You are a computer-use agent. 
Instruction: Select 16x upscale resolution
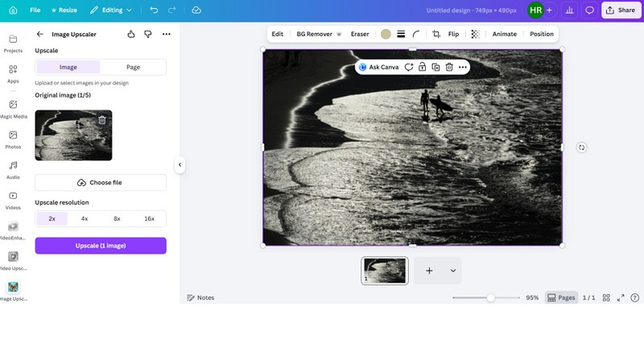tap(149, 218)
